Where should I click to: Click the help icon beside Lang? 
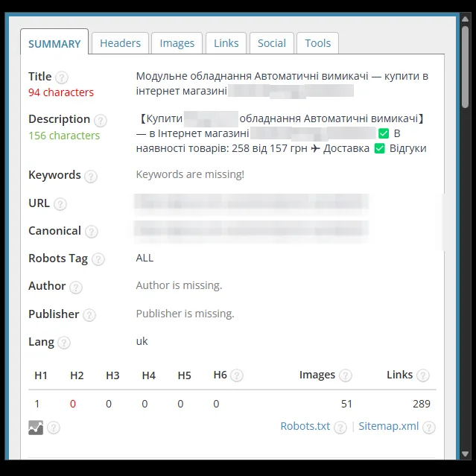pyautogui.click(x=64, y=343)
